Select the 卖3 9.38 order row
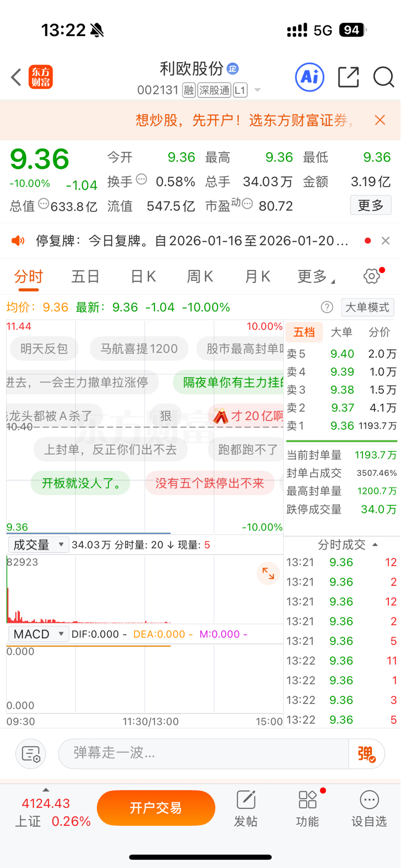This screenshot has width=401, height=868. tap(342, 390)
